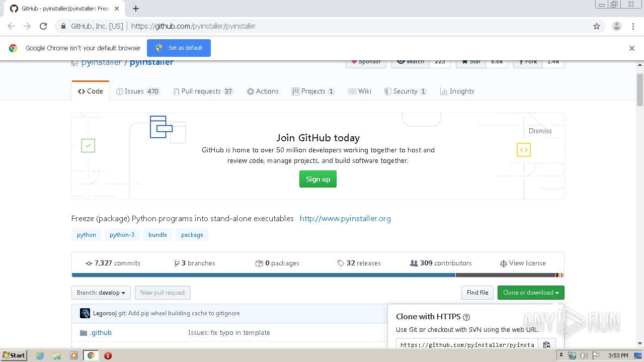This screenshot has width=644, height=362.
Task: Open the Windows Start menu
Action: [14, 355]
